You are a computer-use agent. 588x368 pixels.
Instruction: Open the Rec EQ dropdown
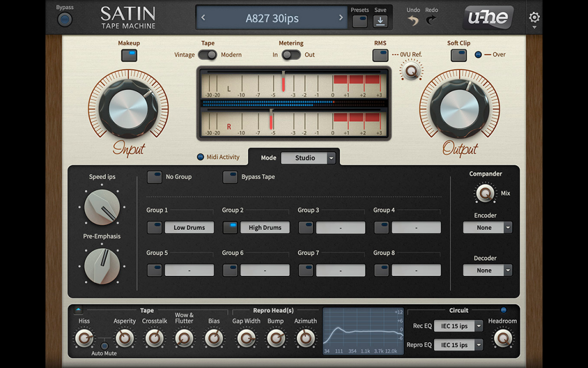click(458, 326)
